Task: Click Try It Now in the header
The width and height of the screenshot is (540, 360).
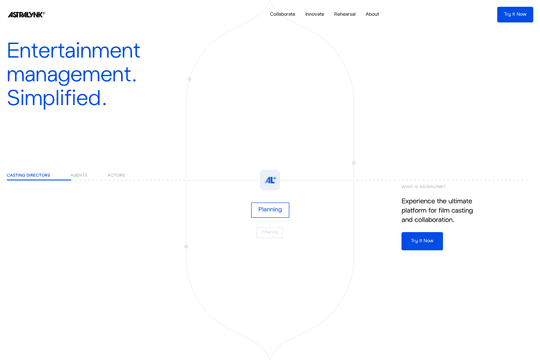Action: pyautogui.click(x=515, y=14)
